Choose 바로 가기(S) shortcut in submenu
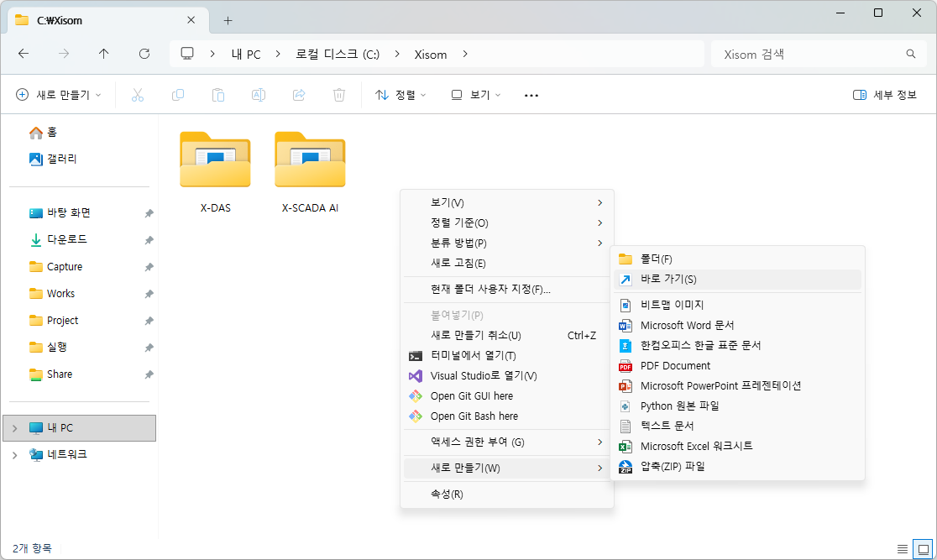The height and width of the screenshot is (560, 937). (x=667, y=280)
